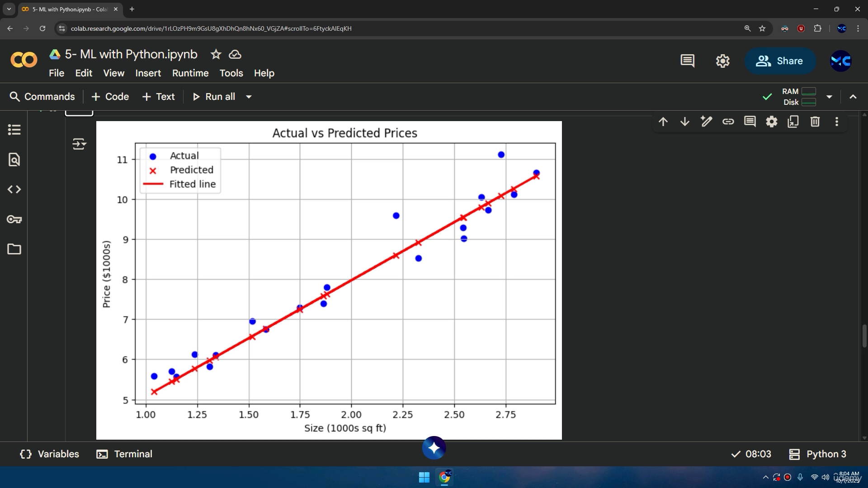868x488 pixels.
Task: Expand the RAM and Disk resources dropdown
Action: 829,97
